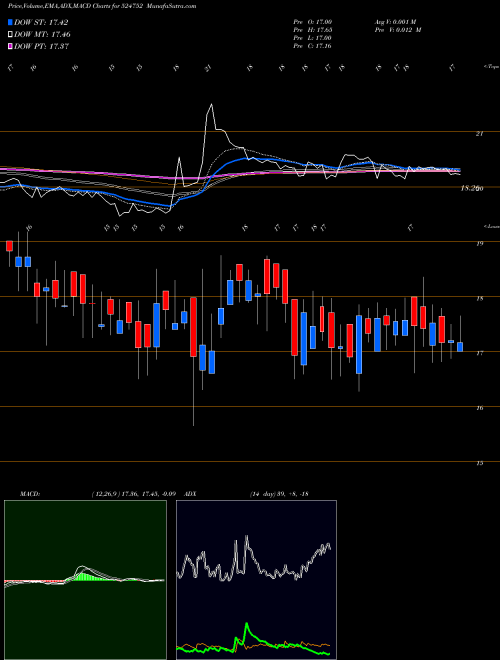This screenshot has width=500, height=660.
Task: Click the last blue candle at chart's right end
Action: coord(460,346)
